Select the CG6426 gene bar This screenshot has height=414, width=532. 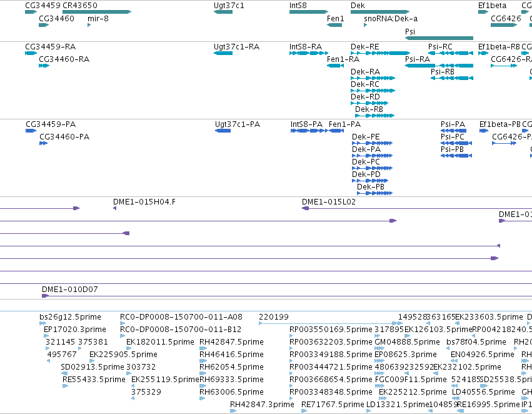(x=504, y=25)
